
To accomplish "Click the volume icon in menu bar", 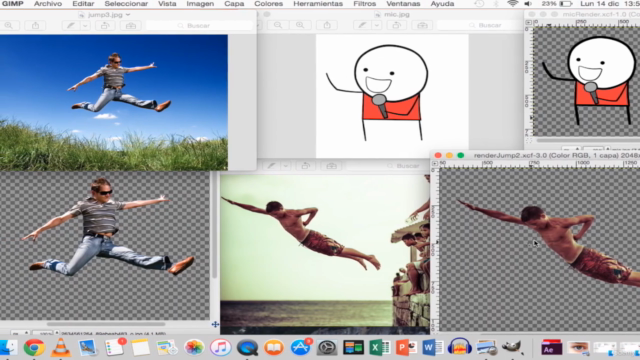I will pos(528,4).
